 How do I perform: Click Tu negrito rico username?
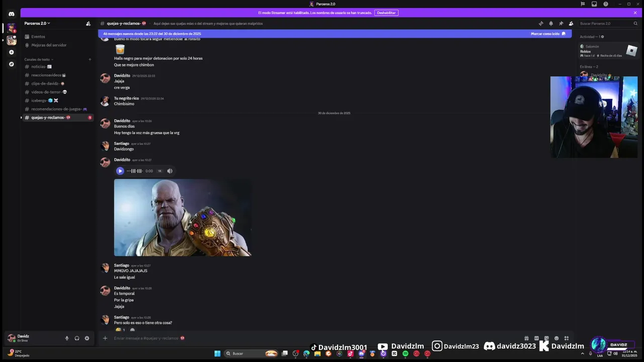tap(126, 99)
